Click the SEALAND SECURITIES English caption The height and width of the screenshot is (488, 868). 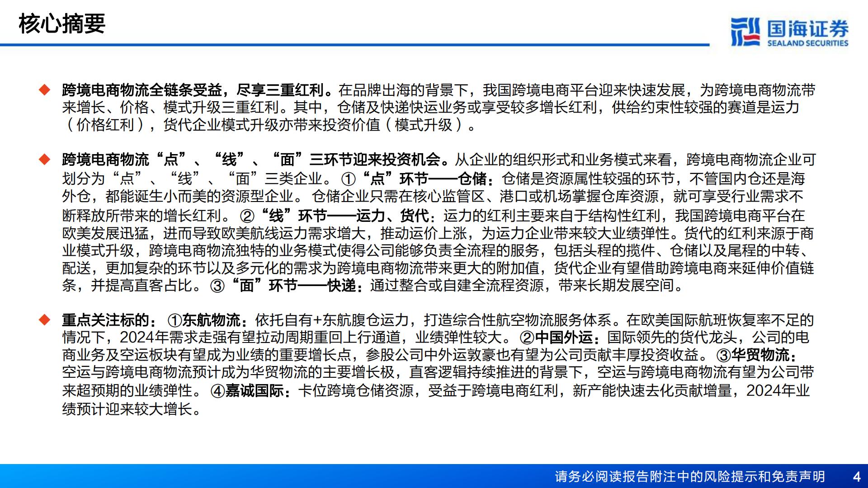pos(808,43)
